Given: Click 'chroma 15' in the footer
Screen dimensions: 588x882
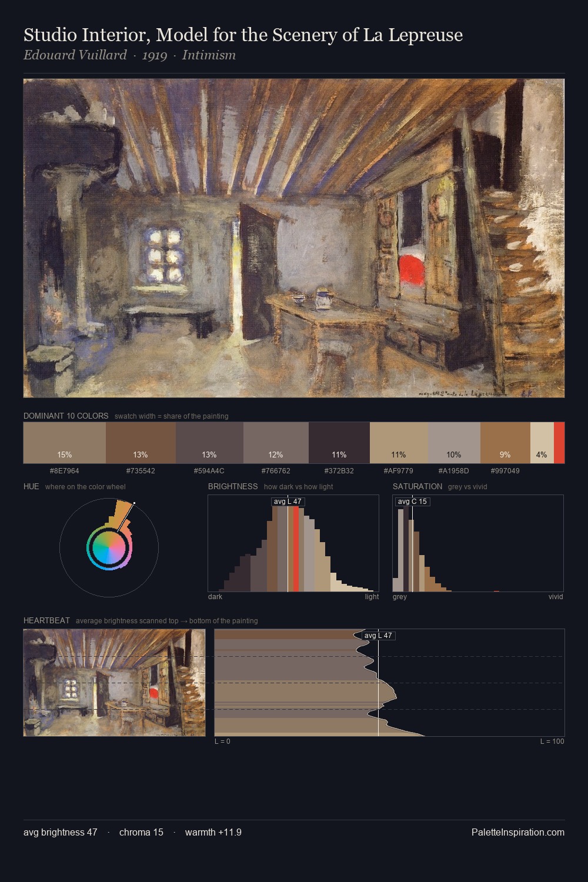Looking at the screenshot, I should coord(141,832).
